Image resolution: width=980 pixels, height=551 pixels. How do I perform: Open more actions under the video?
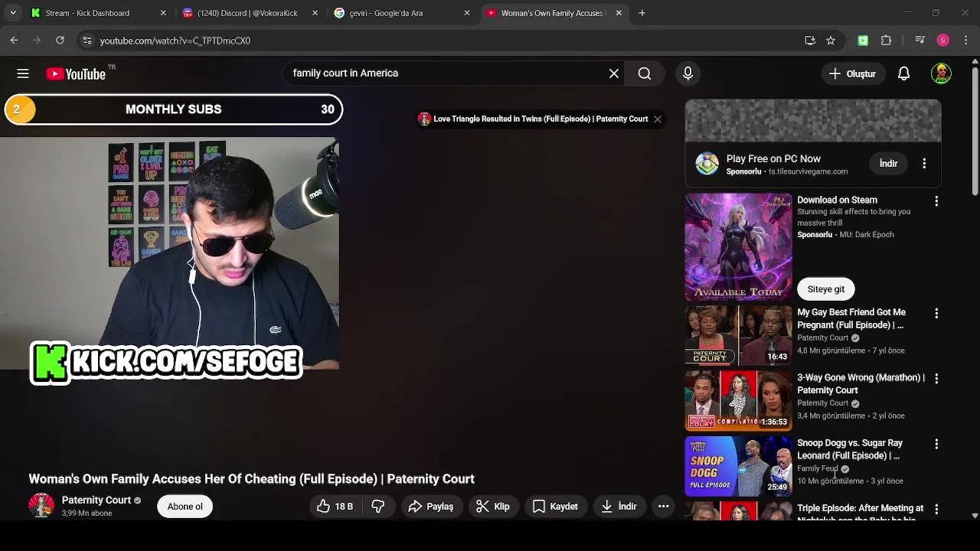(664, 507)
